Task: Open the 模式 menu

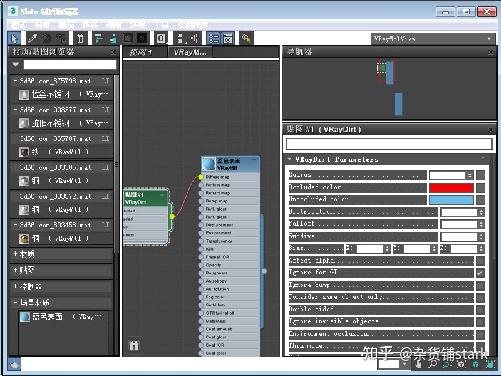Action: 18,24
